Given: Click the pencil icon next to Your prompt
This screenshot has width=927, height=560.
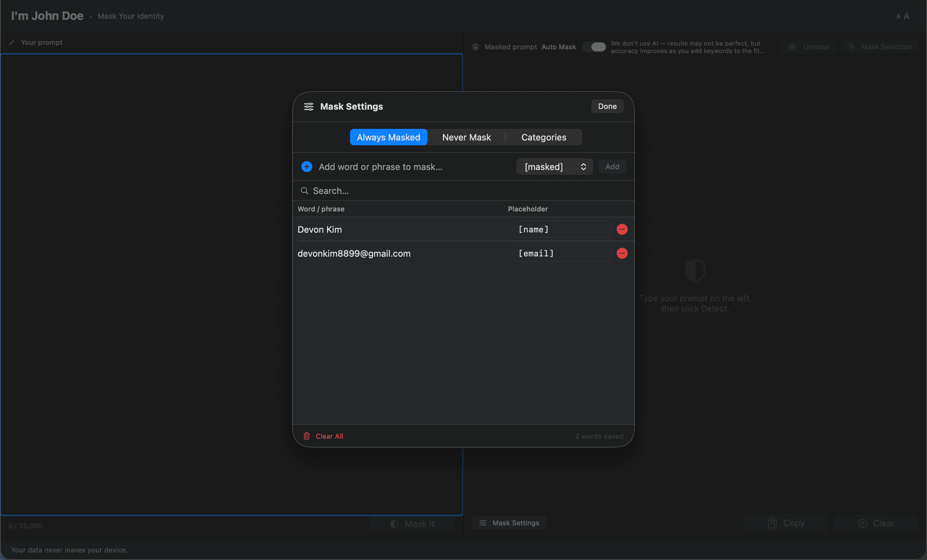Looking at the screenshot, I should click(12, 42).
